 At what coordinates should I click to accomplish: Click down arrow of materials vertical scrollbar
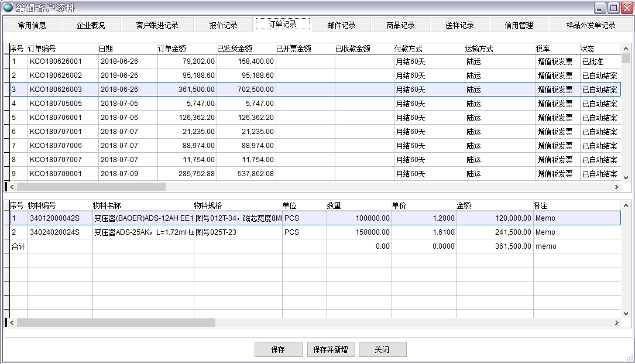coord(626,313)
